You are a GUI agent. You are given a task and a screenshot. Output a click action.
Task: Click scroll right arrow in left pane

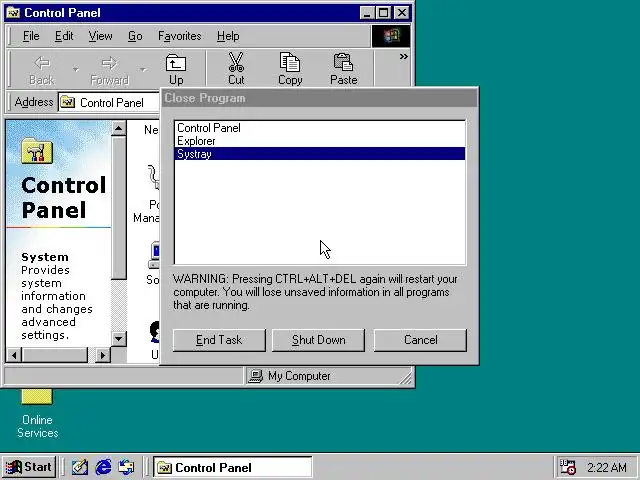pyautogui.click(x=103, y=355)
